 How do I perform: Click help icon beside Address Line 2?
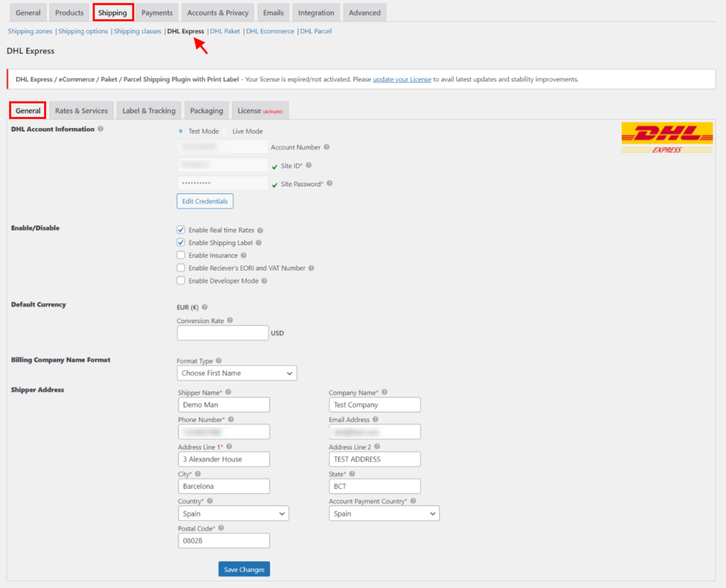coord(377,447)
